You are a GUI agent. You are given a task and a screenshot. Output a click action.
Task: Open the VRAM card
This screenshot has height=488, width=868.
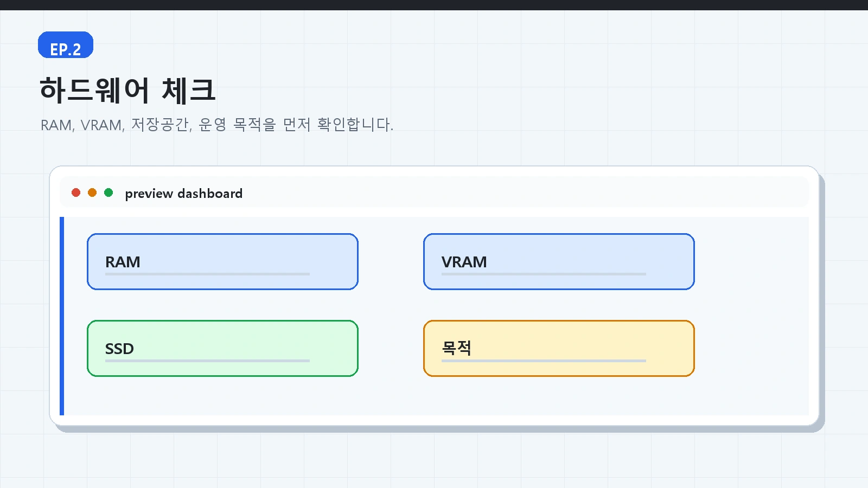pyautogui.click(x=559, y=262)
